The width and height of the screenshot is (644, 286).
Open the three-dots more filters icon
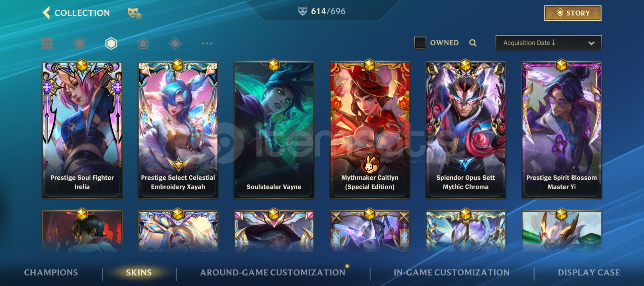pyautogui.click(x=207, y=43)
